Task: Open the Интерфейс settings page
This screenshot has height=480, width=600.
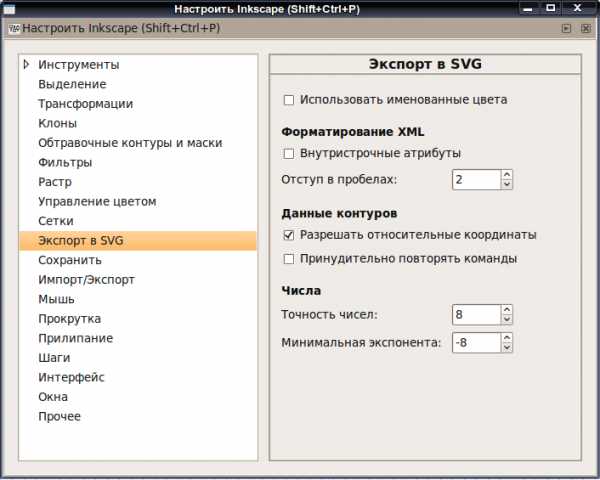Action: click(x=71, y=377)
